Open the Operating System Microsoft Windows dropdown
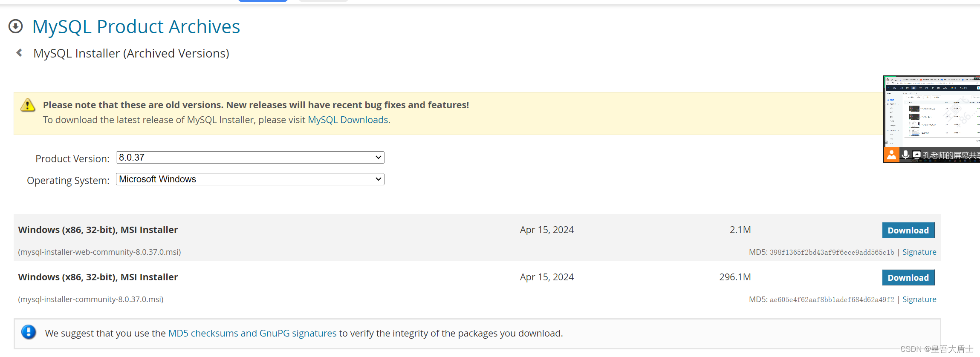Viewport: 980px width, 357px height. click(250, 179)
